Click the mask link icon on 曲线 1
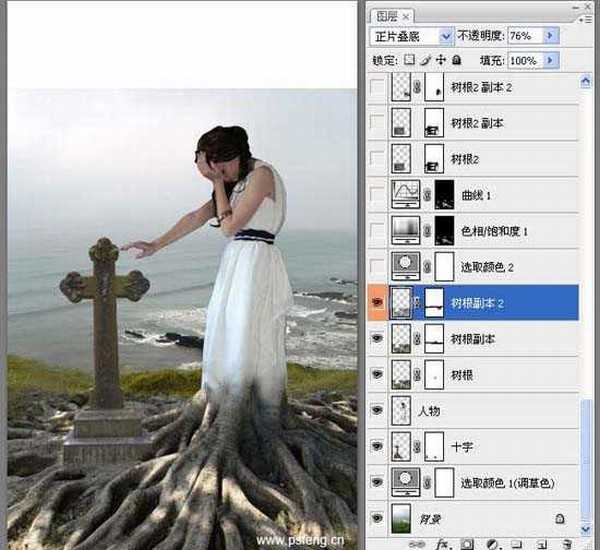The width and height of the screenshot is (600, 550). pyautogui.click(x=427, y=195)
